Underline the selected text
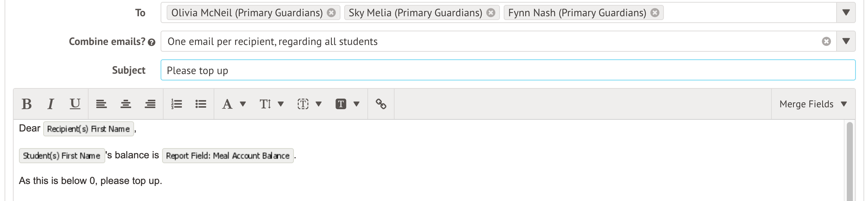Image resolution: width=868 pixels, height=201 pixels. pyautogui.click(x=75, y=104)
